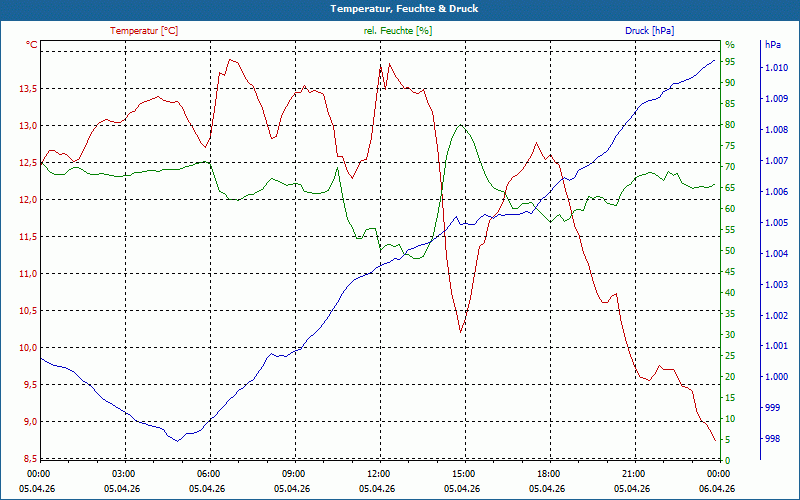The image size is (800, 500).
Task: Click the '1.007' tick on the pressure axis
Action: coord(777,161)
